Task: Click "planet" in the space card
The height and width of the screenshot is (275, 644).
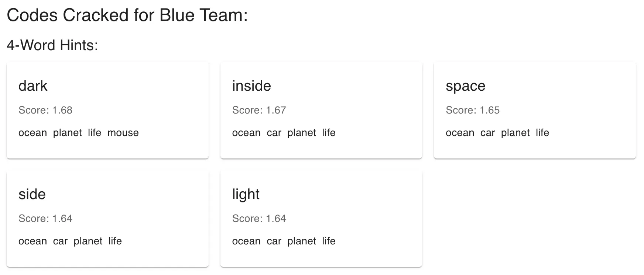Action: pyautogui.click(x=515, y=133)
